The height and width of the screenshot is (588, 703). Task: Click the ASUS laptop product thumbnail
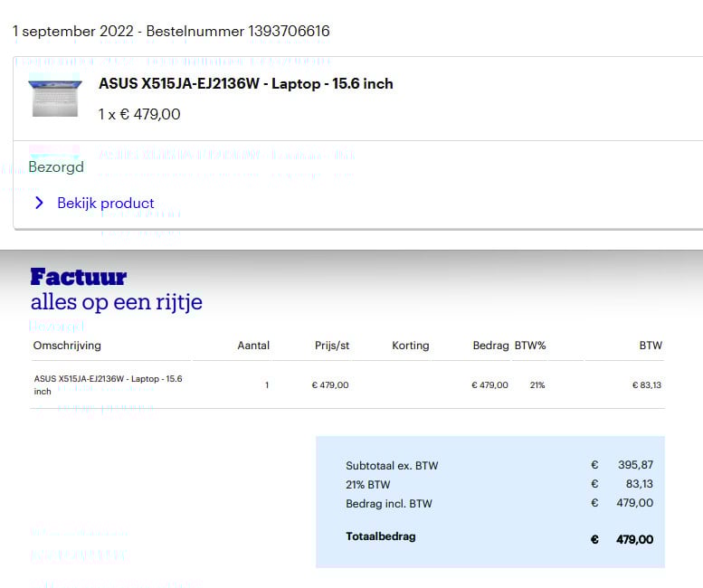55,98
